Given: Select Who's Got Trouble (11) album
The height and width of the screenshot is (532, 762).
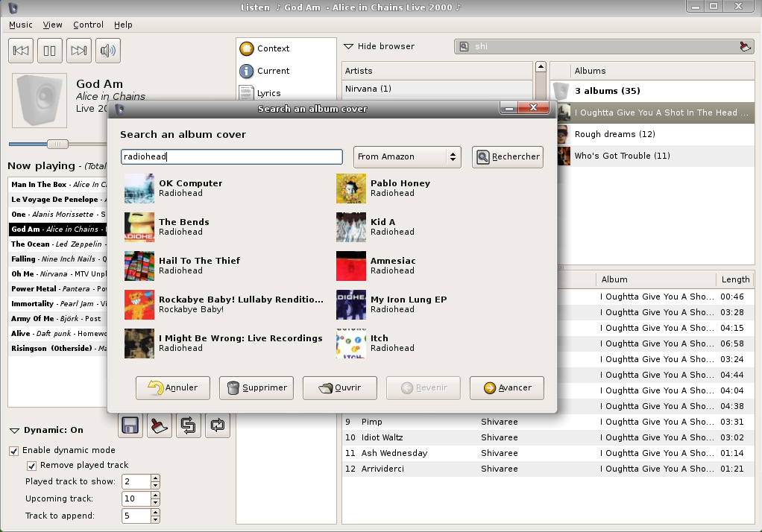Looking at the screenshot, I should [656, 156].
